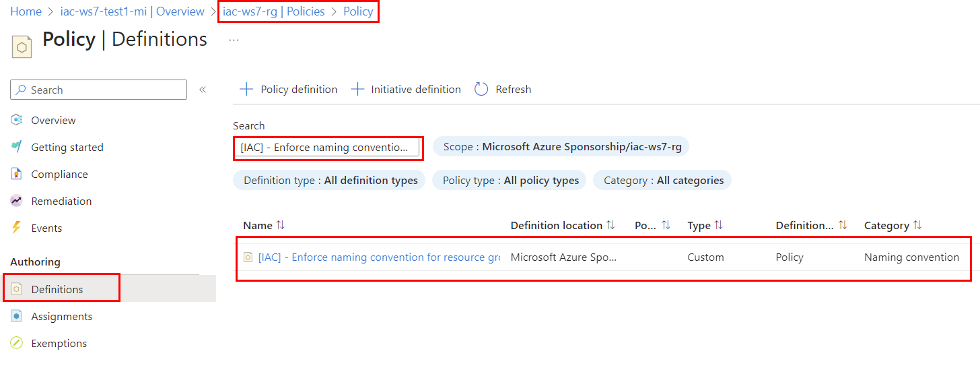Click the Name column header
The height and width of the screenshot is (372, 980).
(258, 225)
